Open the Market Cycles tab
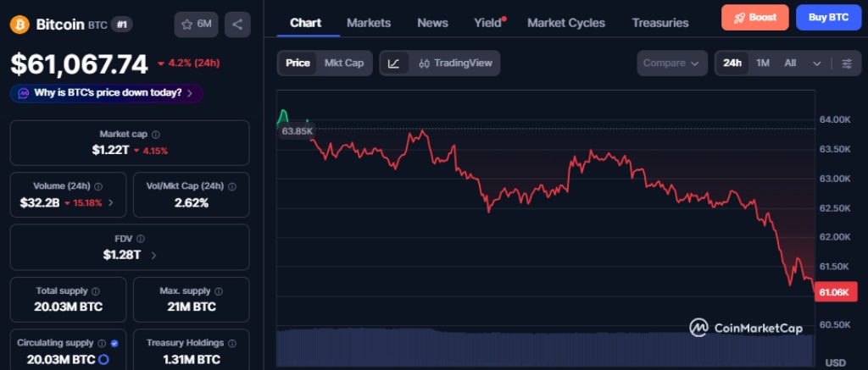 point(565,23)
